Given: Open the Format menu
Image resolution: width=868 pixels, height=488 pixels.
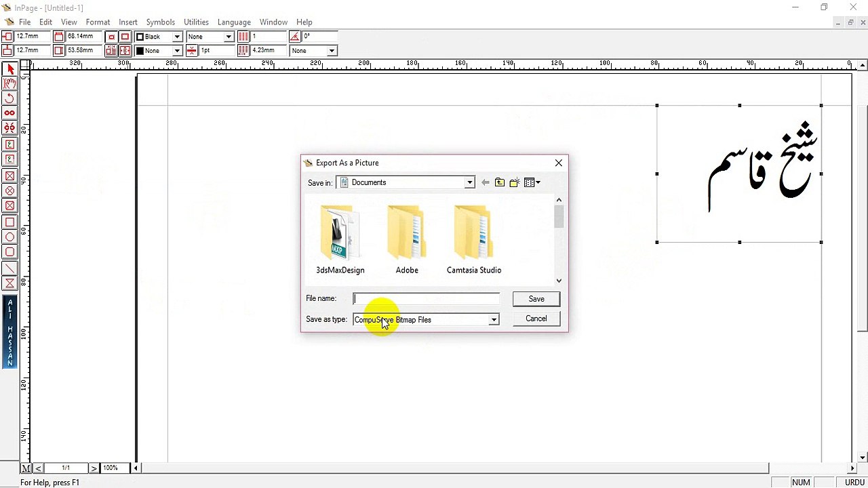Looking at the screenshot, I should (x=98, y=22).
